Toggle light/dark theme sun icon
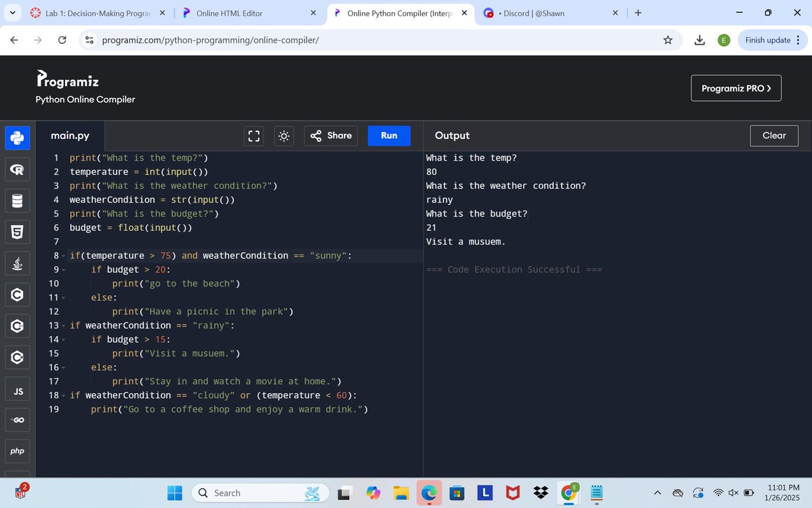The width and height of the screenshot is (812, 508). tap(284, 136)
